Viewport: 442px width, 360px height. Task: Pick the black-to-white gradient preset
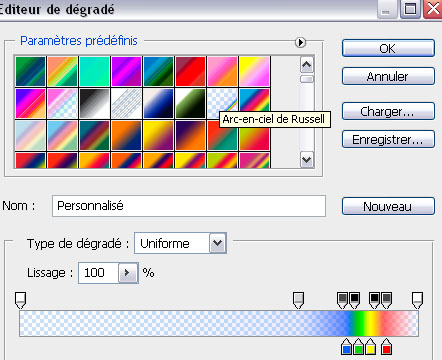(95, 103)
